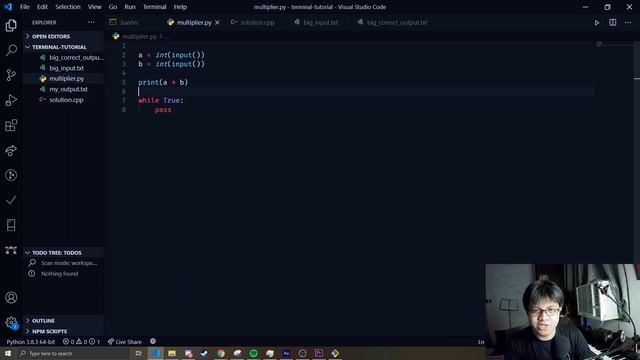Open the Live Share activity bar icon

pyautogui.click(x=11, y=150)
